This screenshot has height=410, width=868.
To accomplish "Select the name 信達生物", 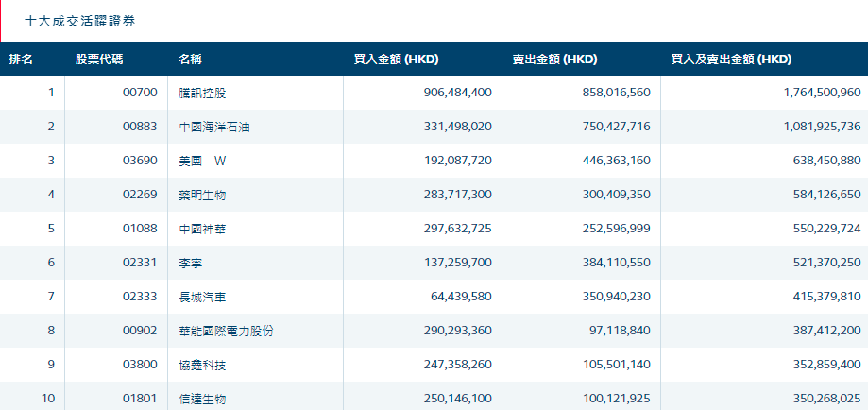I will (203, 399).
